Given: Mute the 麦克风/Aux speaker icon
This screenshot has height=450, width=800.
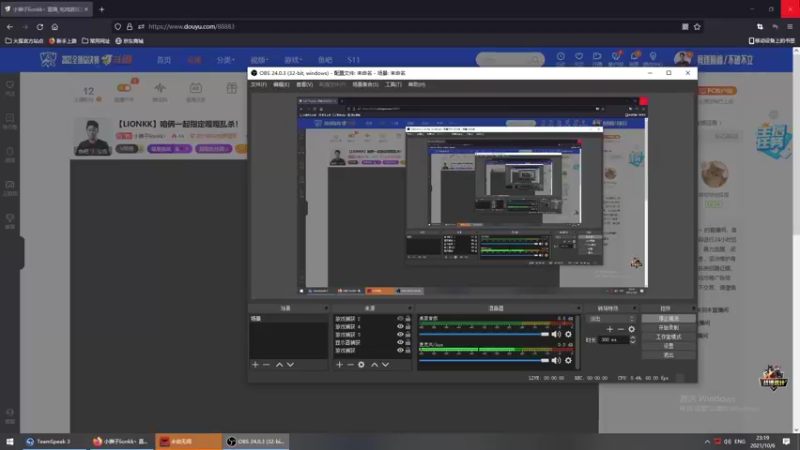Looking at the screenshot, I should point(556,360).
